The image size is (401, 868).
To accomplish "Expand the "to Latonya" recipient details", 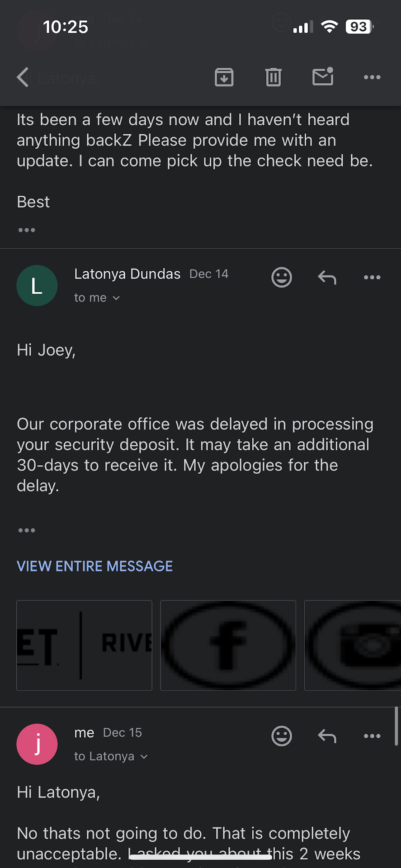I will pos(111,756).
